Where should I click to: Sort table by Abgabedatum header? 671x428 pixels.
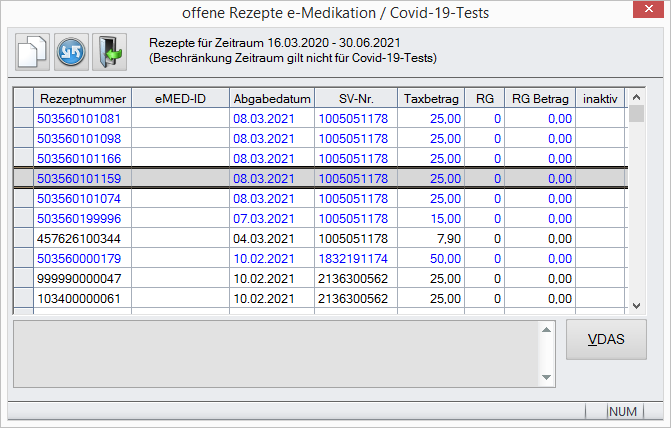pyautogui.click(x=271, y=98)
